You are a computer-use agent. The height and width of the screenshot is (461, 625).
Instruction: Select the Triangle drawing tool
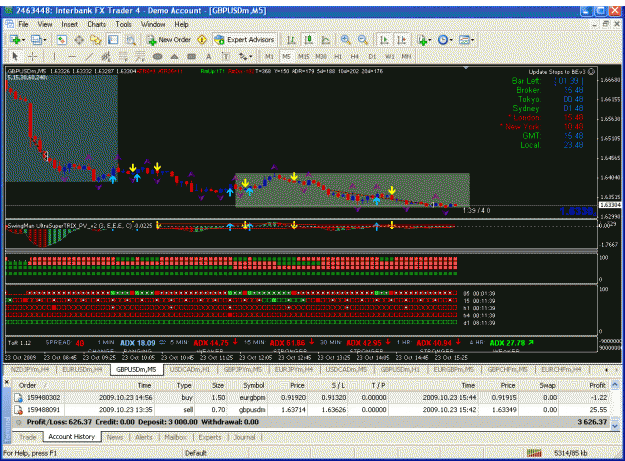coord(175,57)
